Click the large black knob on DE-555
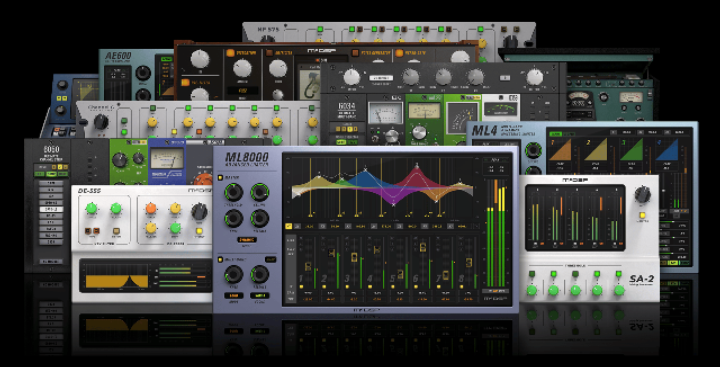720x367 pixels. pos(199,211)
